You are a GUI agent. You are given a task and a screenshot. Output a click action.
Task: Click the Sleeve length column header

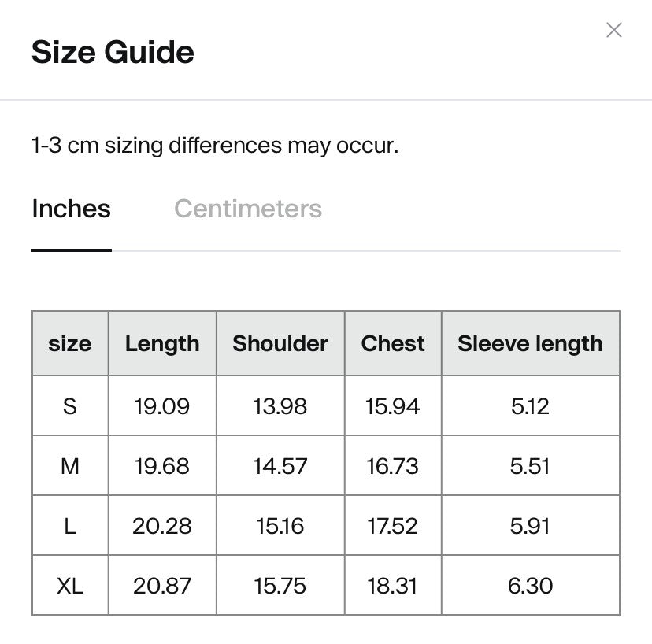(530, 343)
